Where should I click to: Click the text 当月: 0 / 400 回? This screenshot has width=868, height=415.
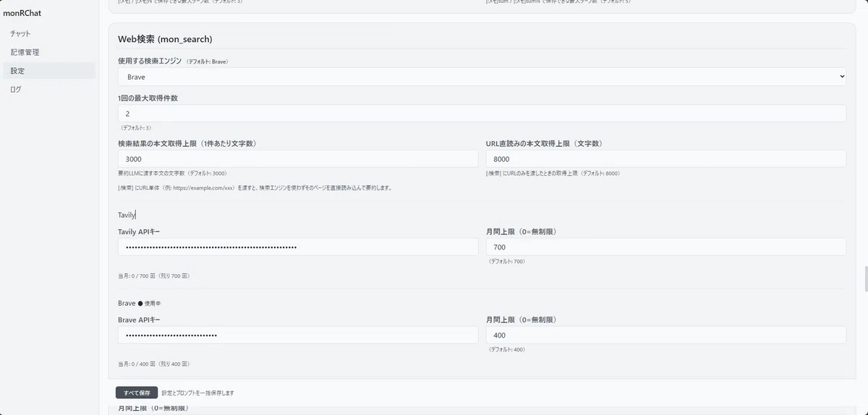point(153,364)
